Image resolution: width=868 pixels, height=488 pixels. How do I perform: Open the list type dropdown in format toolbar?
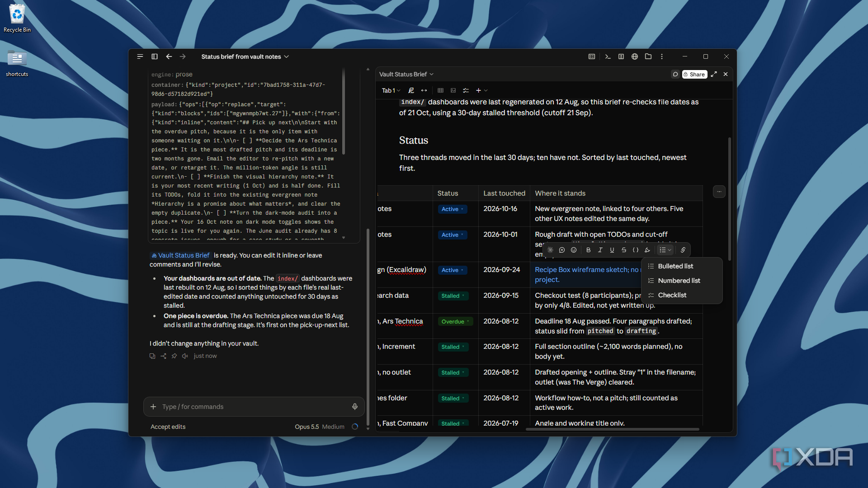pos(665,250)
